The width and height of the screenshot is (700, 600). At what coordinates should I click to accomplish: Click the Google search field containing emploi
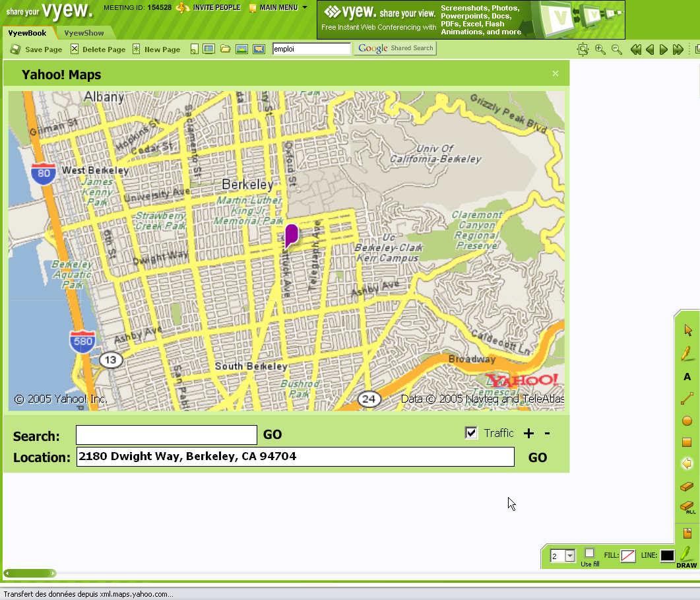coord(311,49)
